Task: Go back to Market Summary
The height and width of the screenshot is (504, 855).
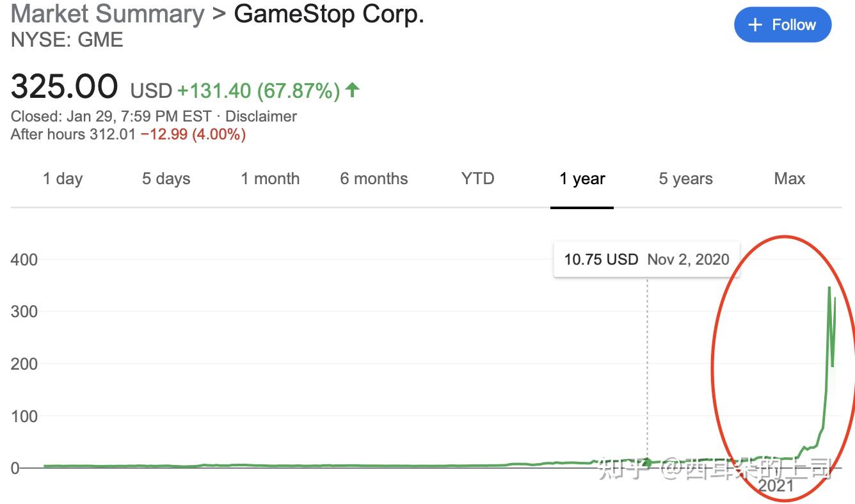Action: tap(106, 13)
